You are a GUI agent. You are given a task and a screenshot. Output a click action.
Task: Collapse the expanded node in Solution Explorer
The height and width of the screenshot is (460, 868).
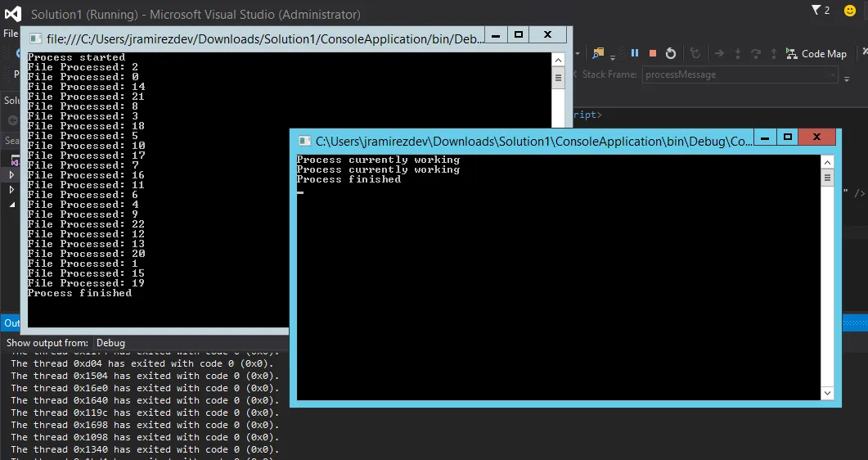[12, 205]
